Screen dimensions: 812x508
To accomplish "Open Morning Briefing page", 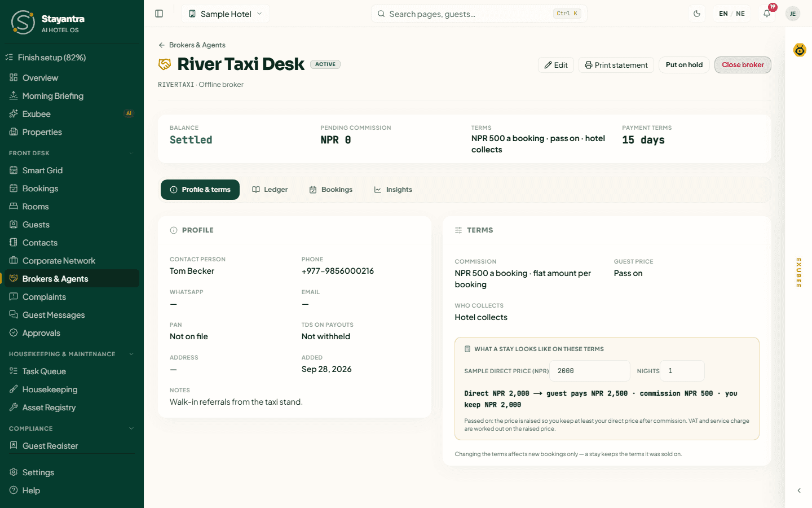I will click(x=72, y=96).
